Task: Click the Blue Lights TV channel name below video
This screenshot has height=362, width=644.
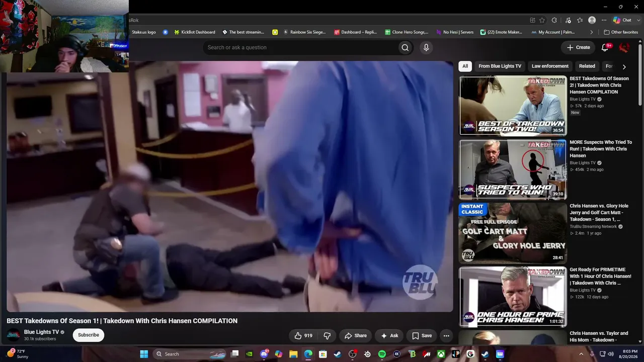Action: pos(41,332)
